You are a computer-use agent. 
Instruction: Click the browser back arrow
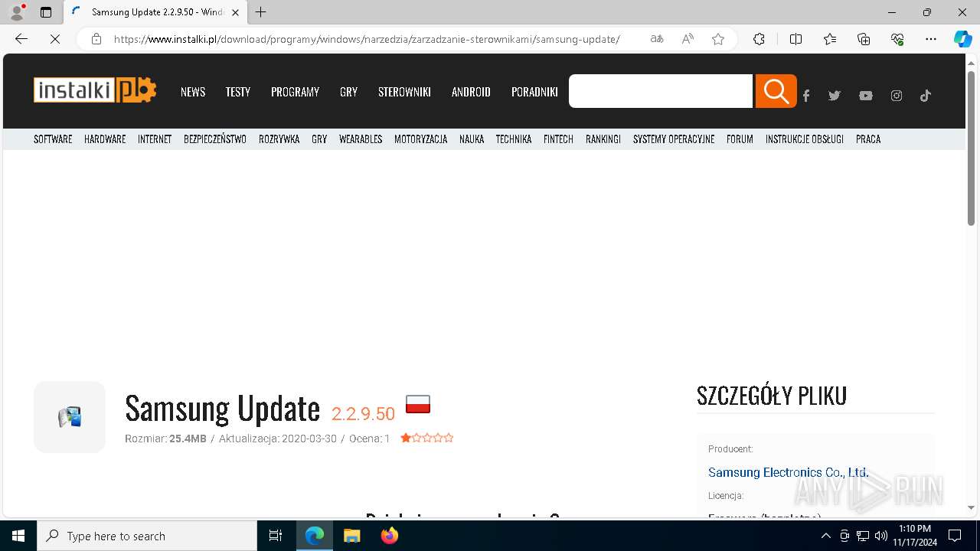coord(21,39)
